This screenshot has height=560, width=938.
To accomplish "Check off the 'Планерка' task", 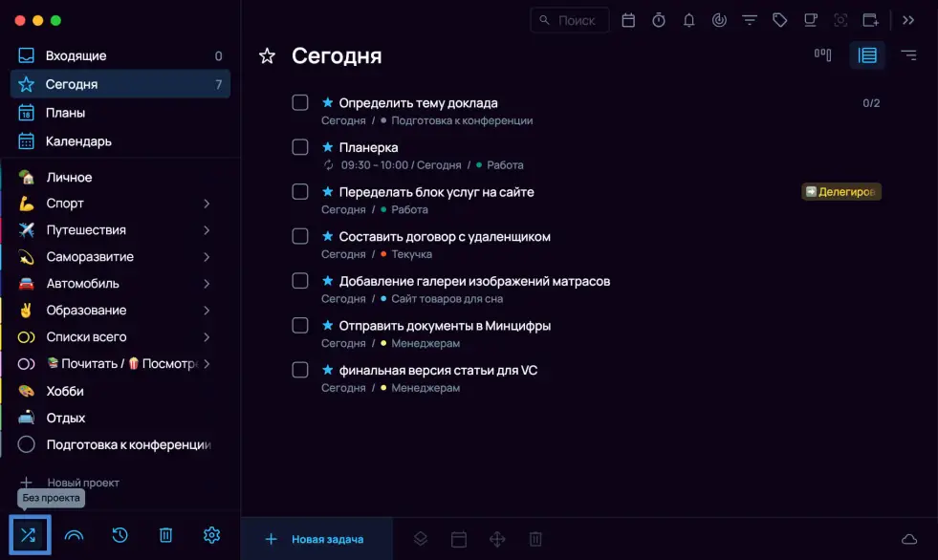I will pos(300,147).
